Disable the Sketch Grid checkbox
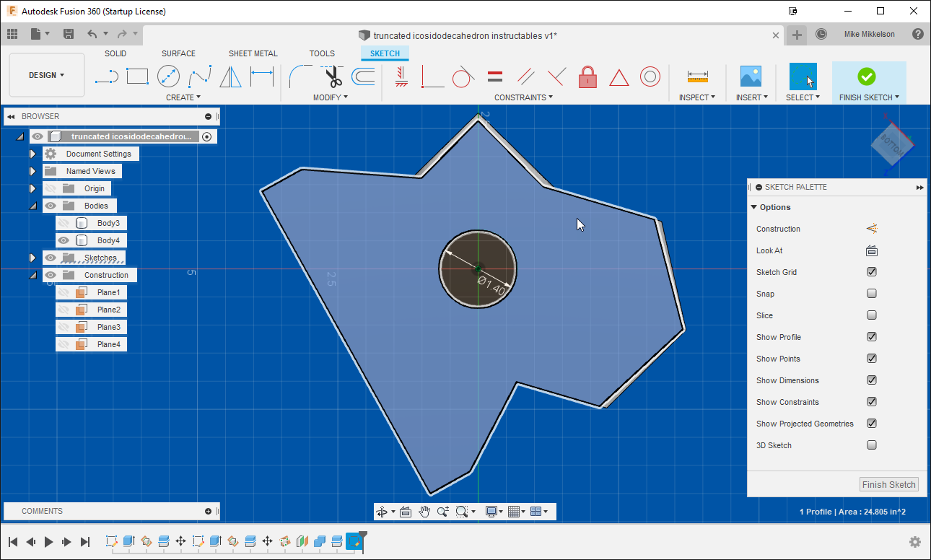Screen dimensions: 931x560 pos(871,272)
